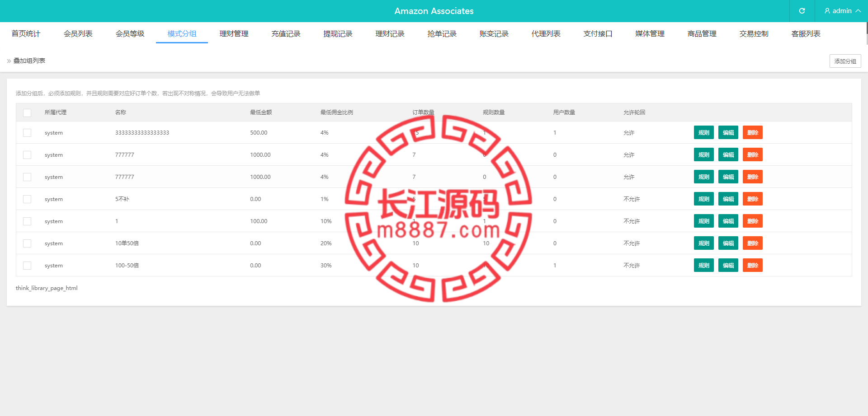The width and height of the screenshot is (868, 416).
Task: Open the 商品管理 tab
Action: [702, 34]
